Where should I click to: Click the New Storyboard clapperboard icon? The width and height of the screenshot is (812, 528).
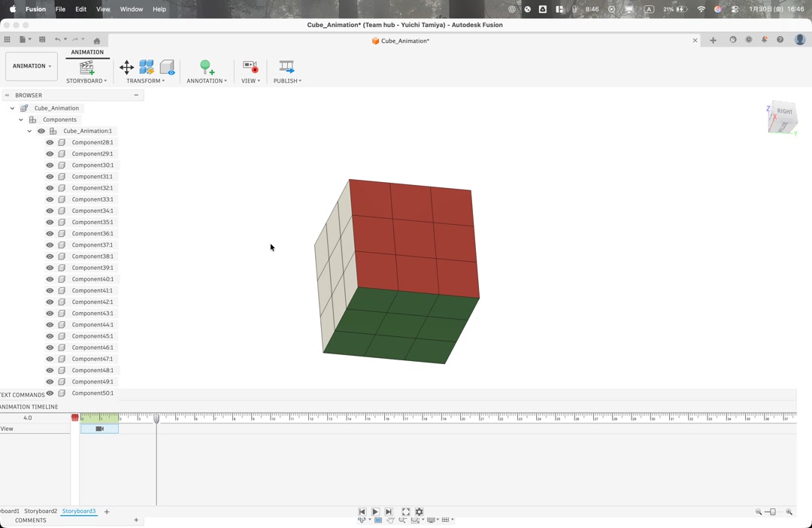[86, 68]
